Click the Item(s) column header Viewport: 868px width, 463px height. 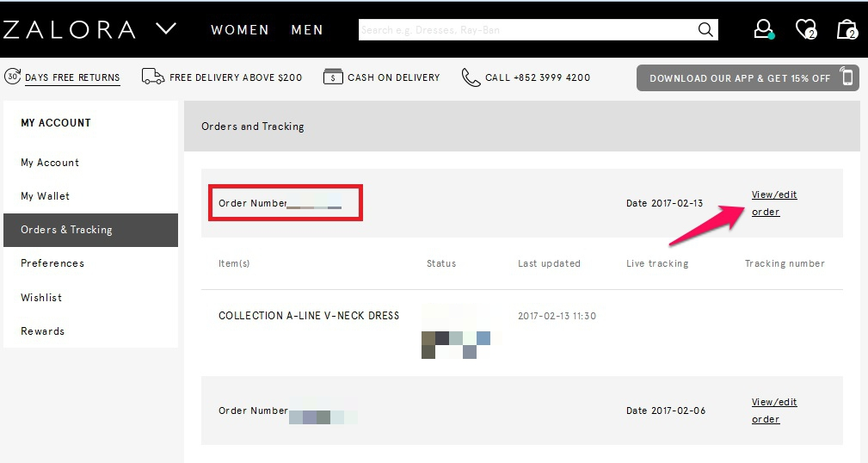click(x=234, y=263)
